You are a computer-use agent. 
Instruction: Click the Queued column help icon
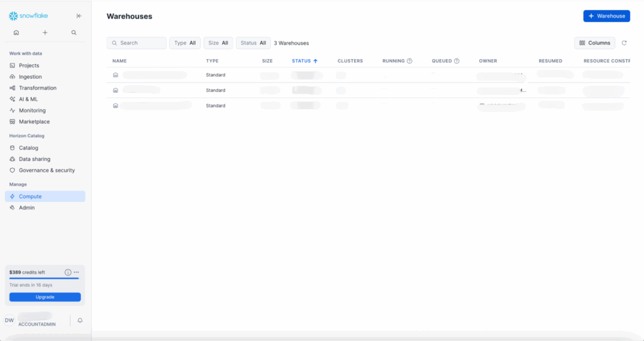[457, 61]
